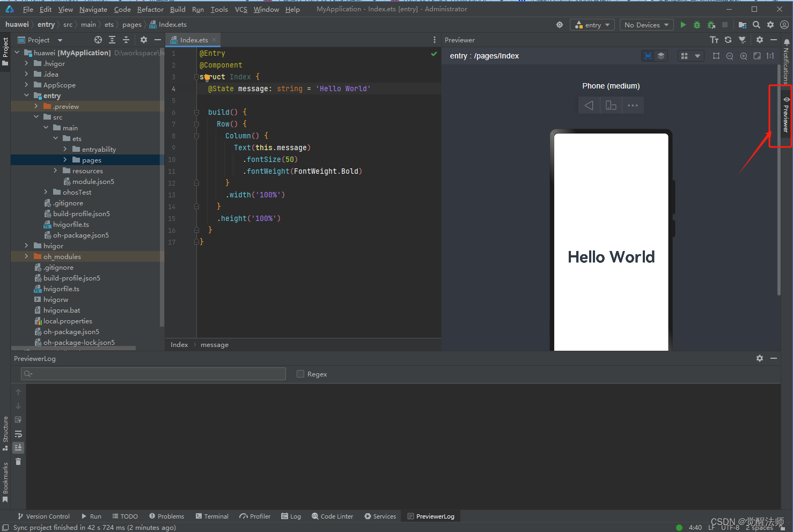Toggle the Structure side tab
Viewport: 793px width, 532px height.
[x=5, y=433]
